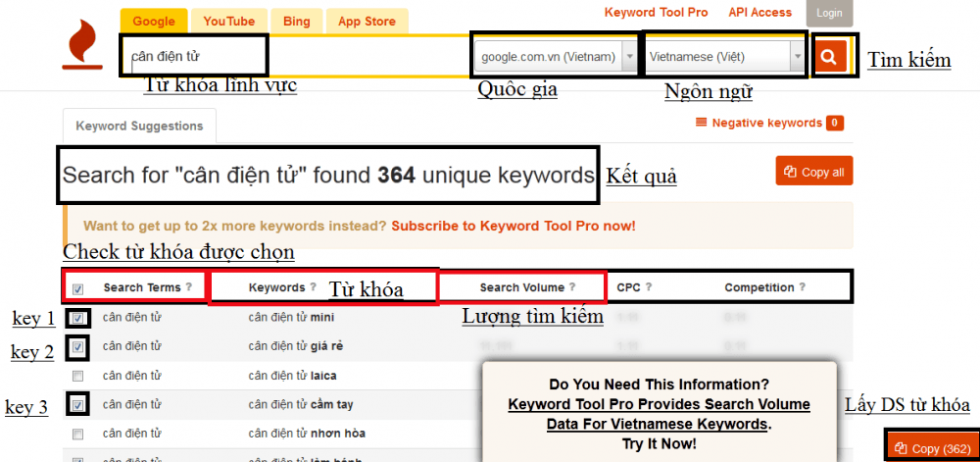Select the Keyword Suggestions tab
The image size is (980, 462).
(139, 126)
